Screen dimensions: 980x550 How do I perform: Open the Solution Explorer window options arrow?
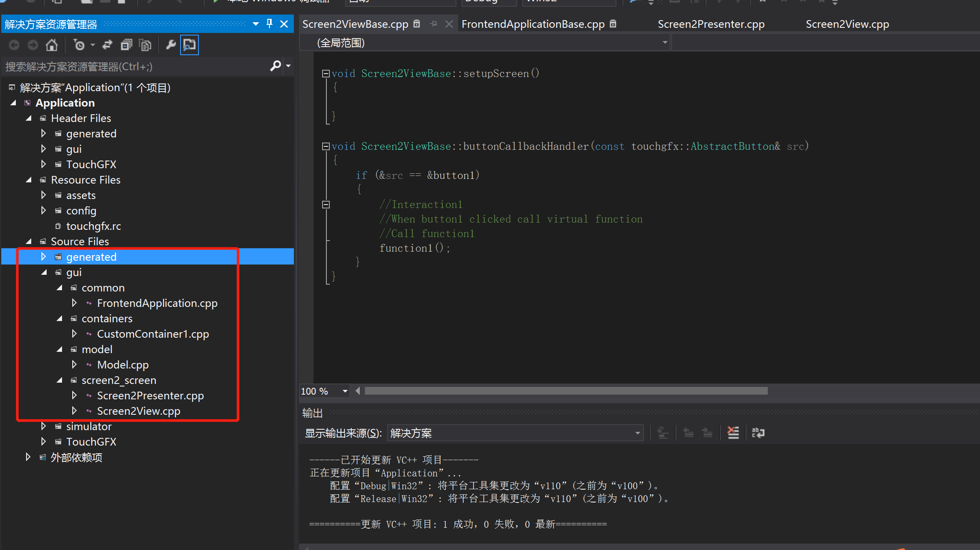tap(256, 24)
